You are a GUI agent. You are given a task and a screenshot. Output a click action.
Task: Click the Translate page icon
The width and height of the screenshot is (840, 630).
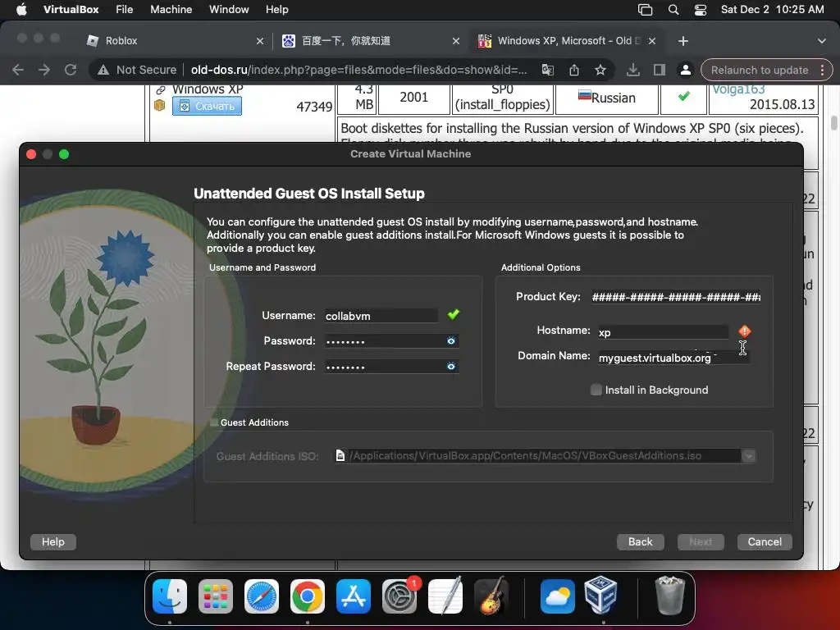pos(547,70)
